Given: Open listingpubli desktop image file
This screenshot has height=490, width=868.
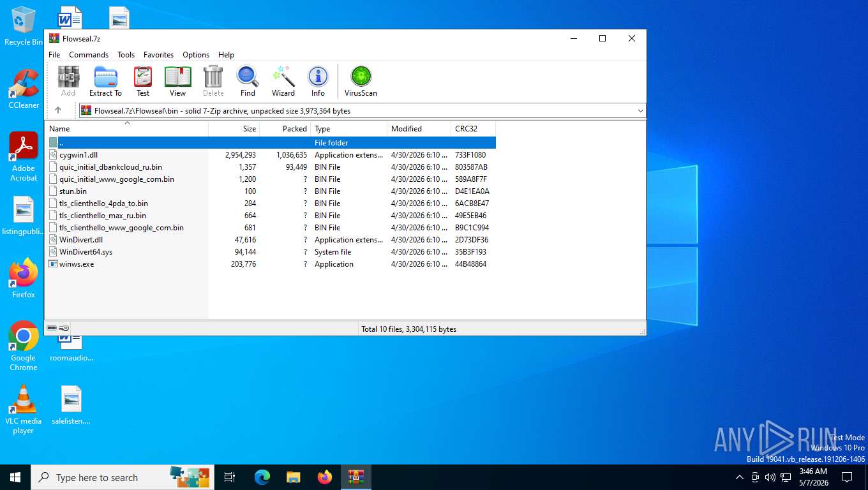Looking at the screenshot, I should point(24,216).
